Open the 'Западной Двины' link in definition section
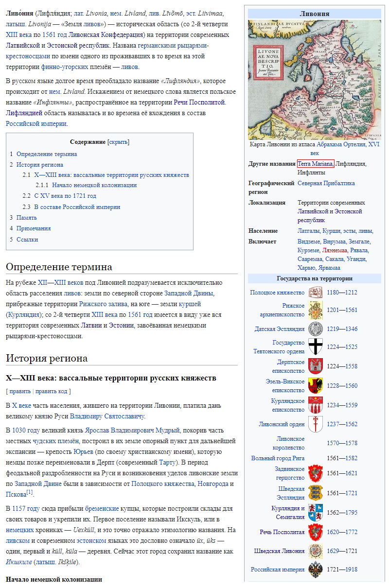Image resolution: width=389 pixels, height=588 pixels. point(188,294)
